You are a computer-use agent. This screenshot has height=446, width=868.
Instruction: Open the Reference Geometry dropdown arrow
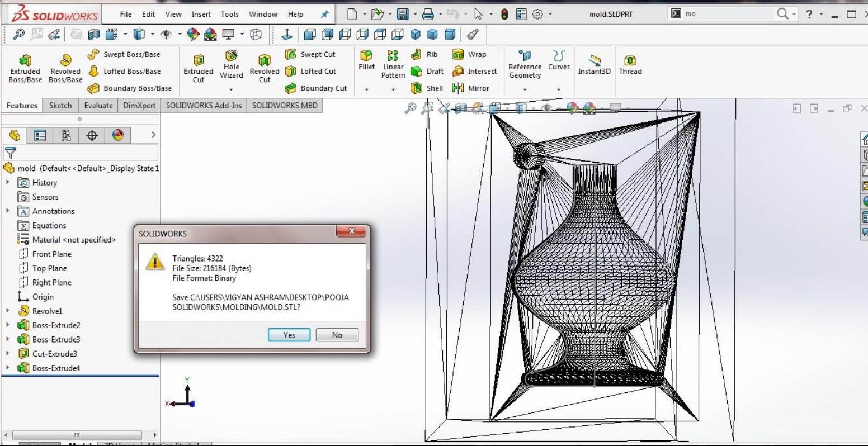pos(525,89)
